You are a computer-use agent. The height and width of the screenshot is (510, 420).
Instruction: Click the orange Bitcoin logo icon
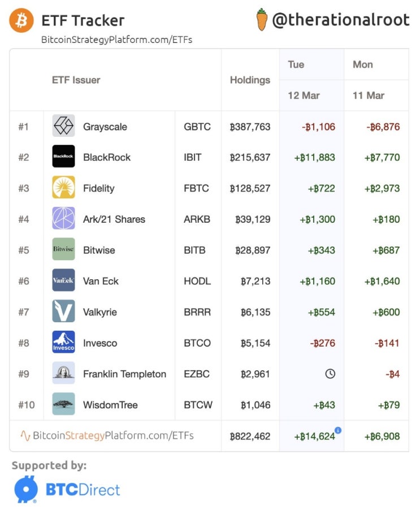point(21,20)
